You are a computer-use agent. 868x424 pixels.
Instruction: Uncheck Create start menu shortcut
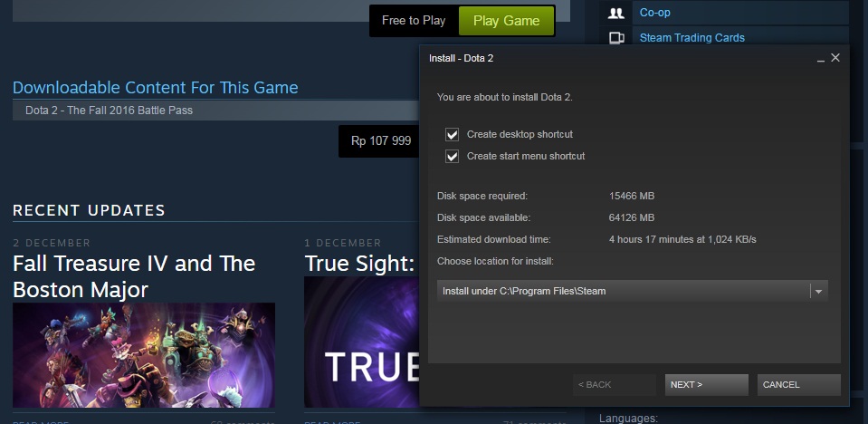click(x=453, y=157)
